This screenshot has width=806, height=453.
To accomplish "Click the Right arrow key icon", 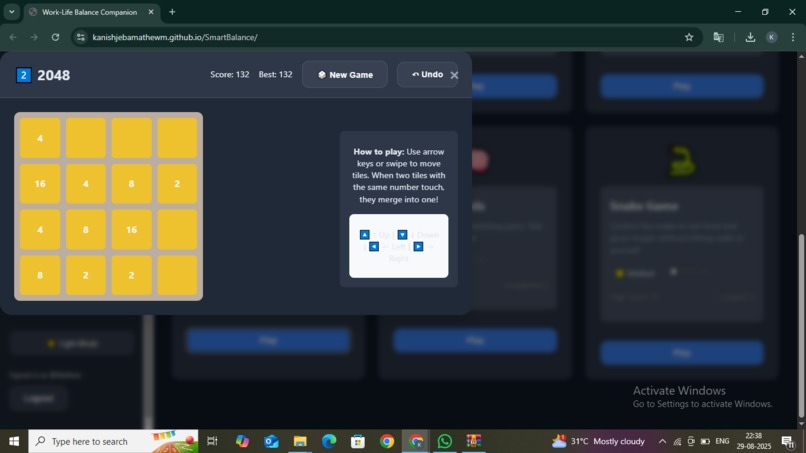I will 418,247.
